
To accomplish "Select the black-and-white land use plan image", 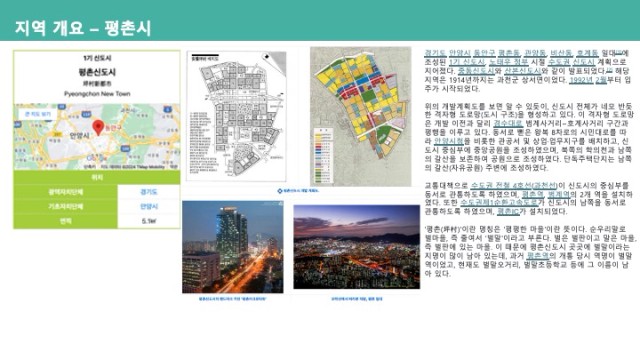I will pos(236,116).
